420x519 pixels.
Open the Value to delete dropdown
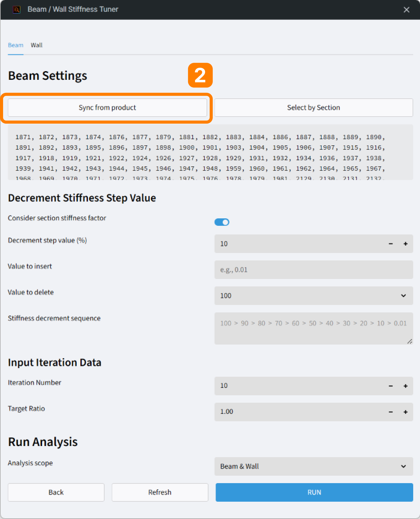[314, 296]
